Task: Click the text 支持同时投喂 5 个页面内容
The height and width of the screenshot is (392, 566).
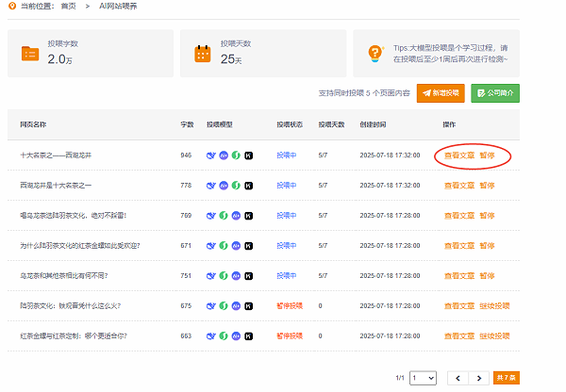Action: point(364,93)
